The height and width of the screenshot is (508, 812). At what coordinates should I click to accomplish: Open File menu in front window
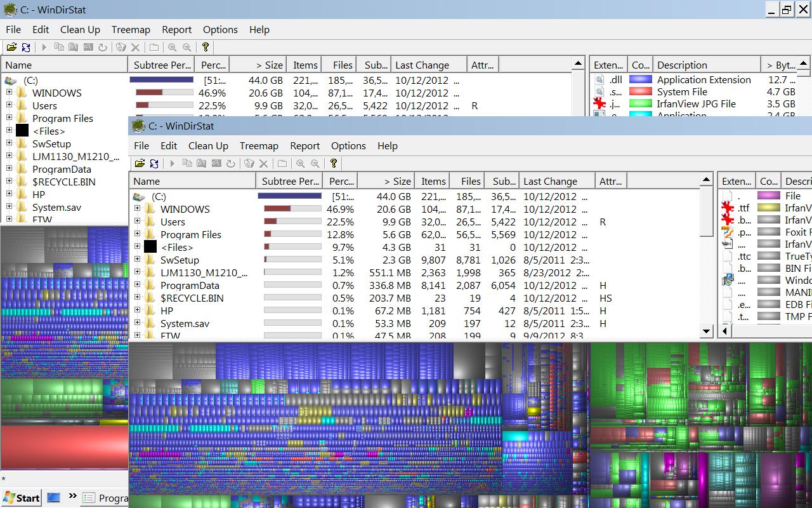(141, 145)
